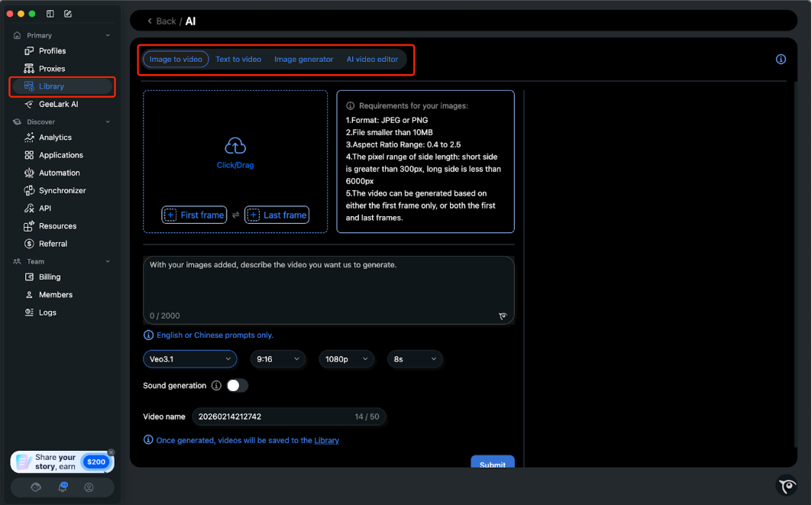
Task: Click the Sound generation info icon
Action: click(216, 386)
